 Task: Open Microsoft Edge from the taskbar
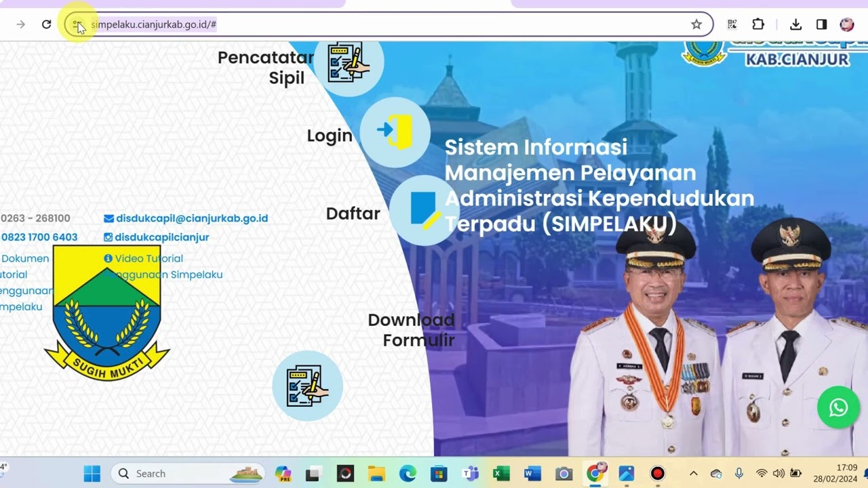coord(408,474)
